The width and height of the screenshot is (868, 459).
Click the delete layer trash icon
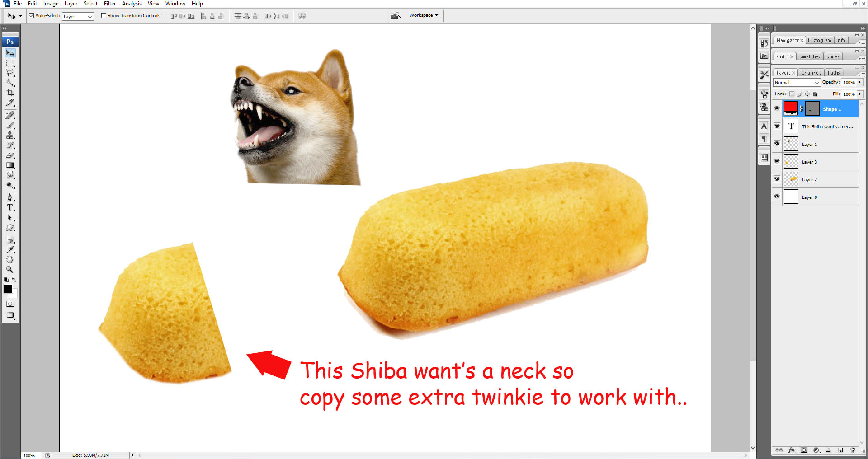pos(853,450)
